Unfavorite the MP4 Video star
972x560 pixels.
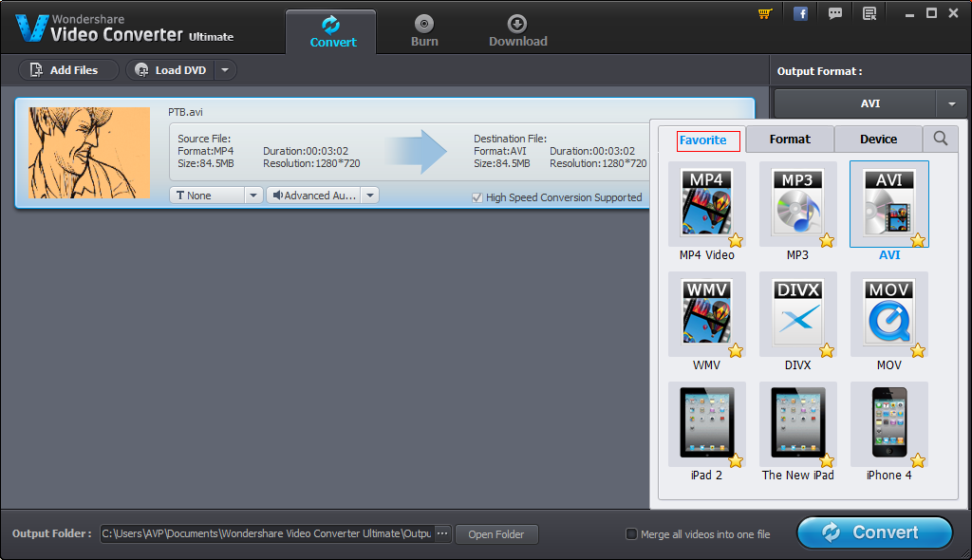(736, 240)
